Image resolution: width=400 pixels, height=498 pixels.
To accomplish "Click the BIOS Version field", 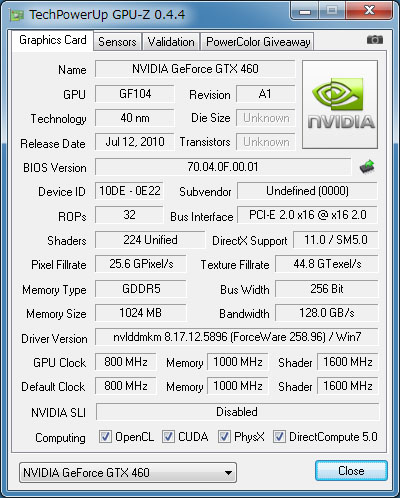I will click(x=223, y=167).
